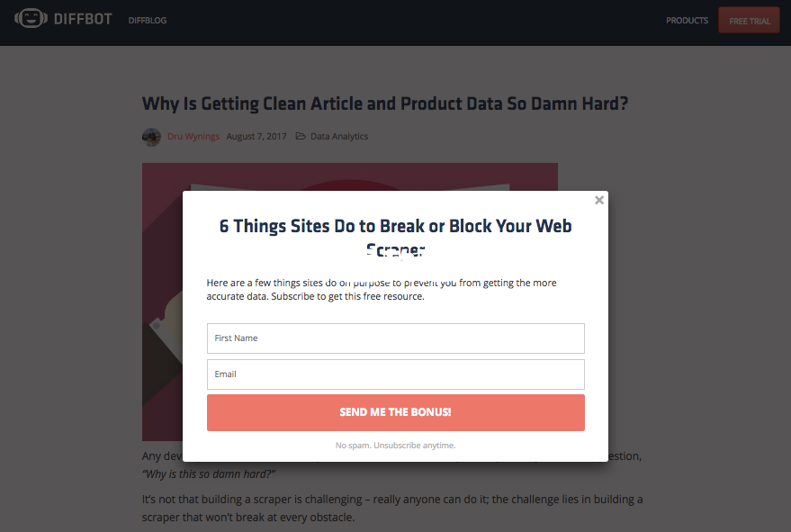This screenshot has height=532, width=791.
Task: Close the popup with the X icon
Action: (599, 201)
